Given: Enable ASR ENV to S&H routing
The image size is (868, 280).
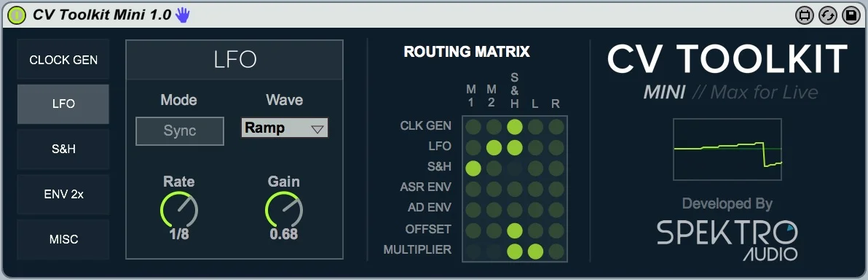Looking at the screenshot, I should (x=515, y=189).
